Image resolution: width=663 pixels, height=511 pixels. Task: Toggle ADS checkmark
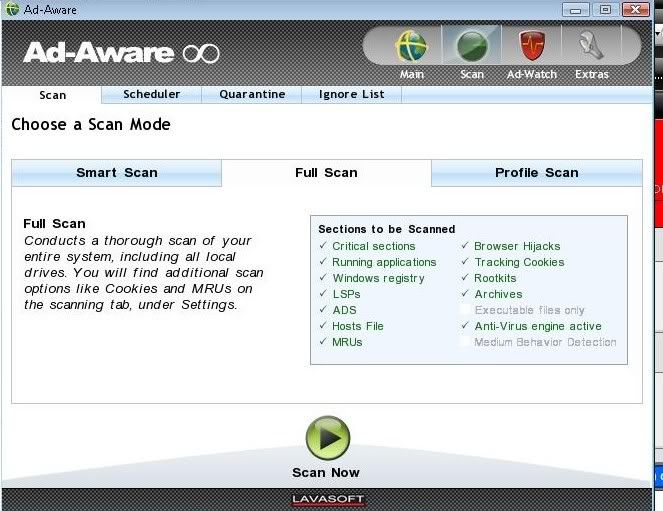pyautogui.click(x=323, y=310)
